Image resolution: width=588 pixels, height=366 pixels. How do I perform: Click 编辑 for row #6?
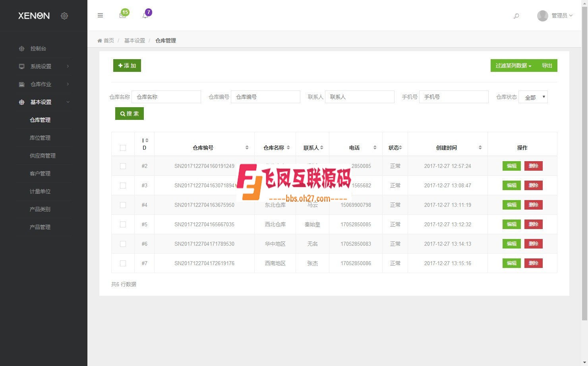512,244
